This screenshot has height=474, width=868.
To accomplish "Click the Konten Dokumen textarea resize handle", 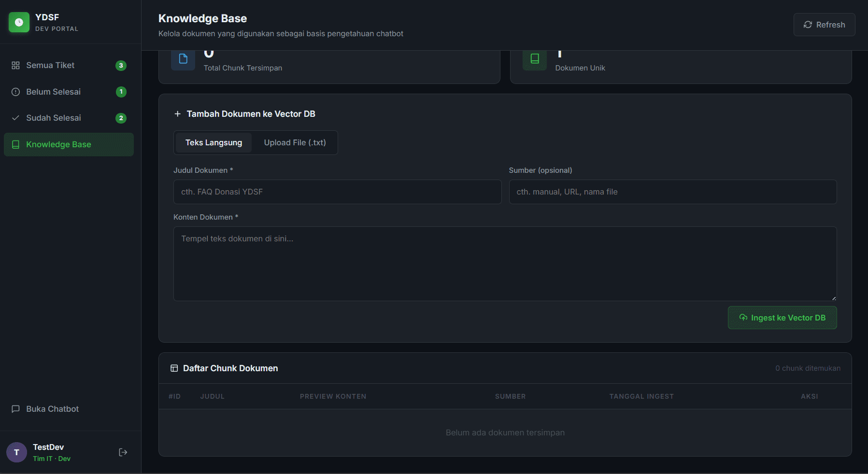I will click(x=834, y=298).
